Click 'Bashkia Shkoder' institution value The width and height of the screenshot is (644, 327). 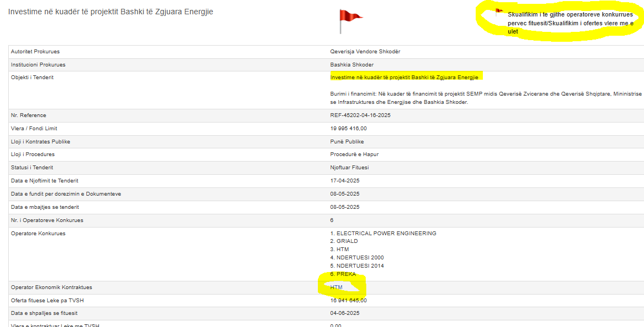tap(351, 65)
